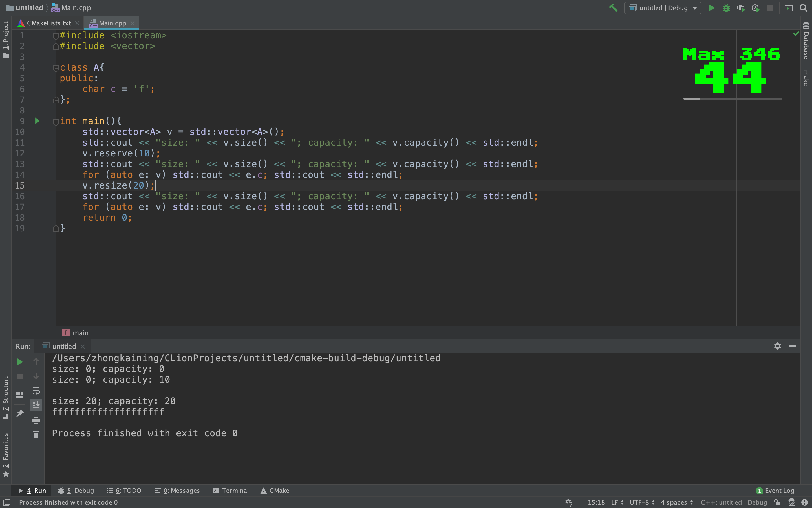Toggle the Favorites tool window

6,455
